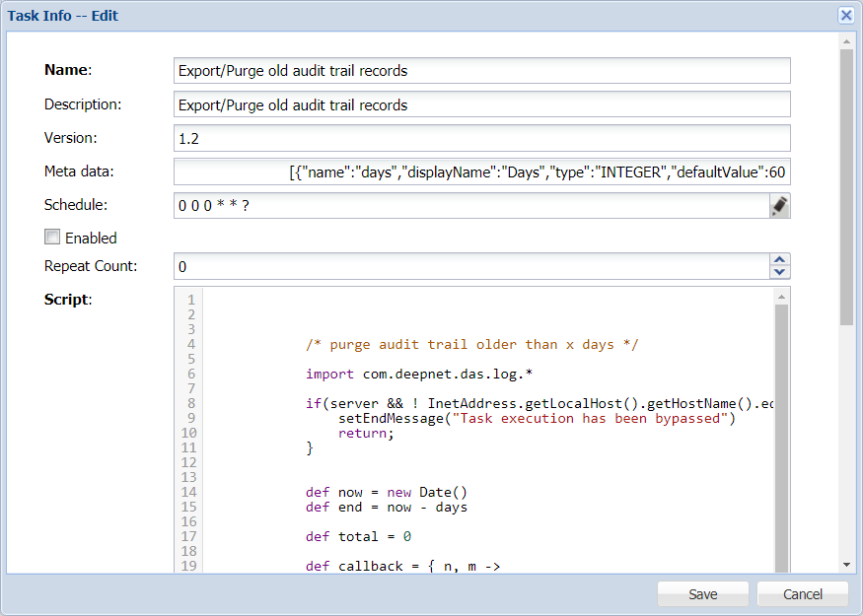The height and width of the screenshot is (616, 863).
Task: Close the Task Info dialog with X icon
Action: (x=845, y=15)
